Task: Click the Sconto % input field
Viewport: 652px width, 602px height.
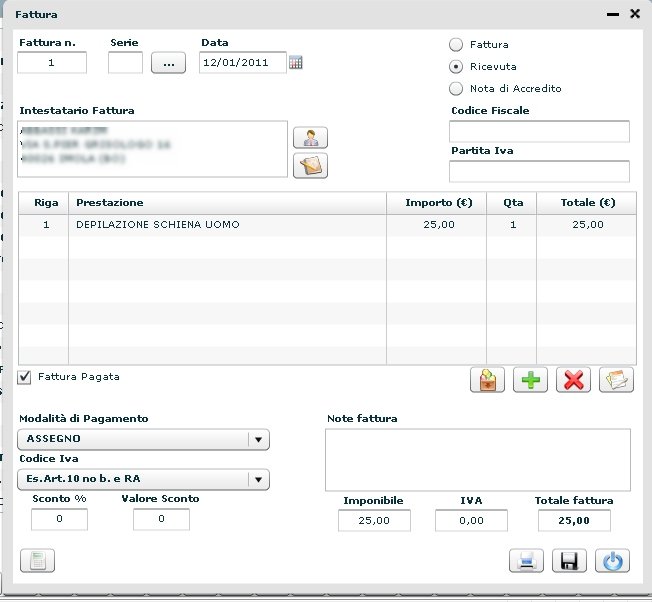Action: pos(59,519)
